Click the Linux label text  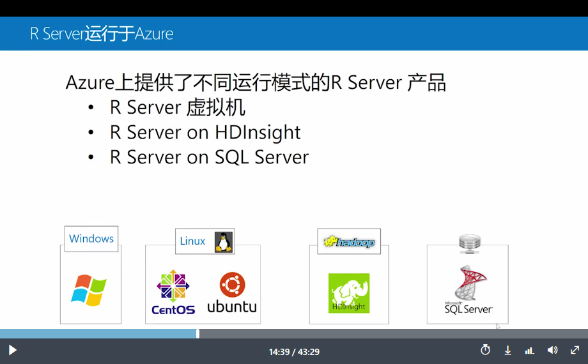click(x=192, y=241)
